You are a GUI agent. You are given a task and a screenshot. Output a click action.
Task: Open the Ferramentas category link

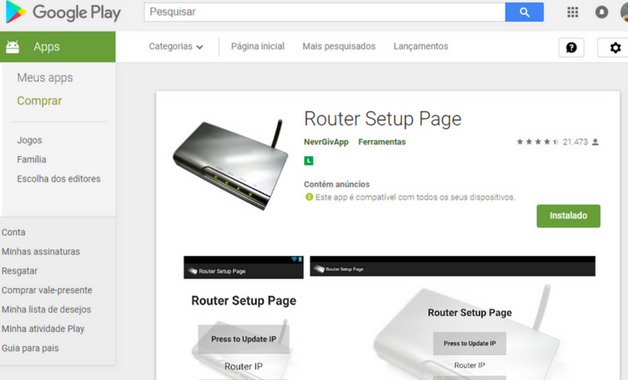point(382,142)
